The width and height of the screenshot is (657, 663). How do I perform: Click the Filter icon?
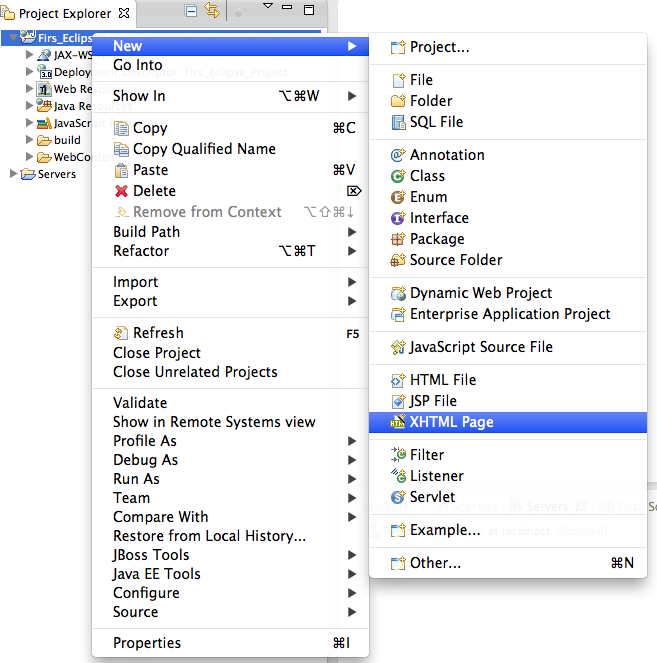(398, 455)
